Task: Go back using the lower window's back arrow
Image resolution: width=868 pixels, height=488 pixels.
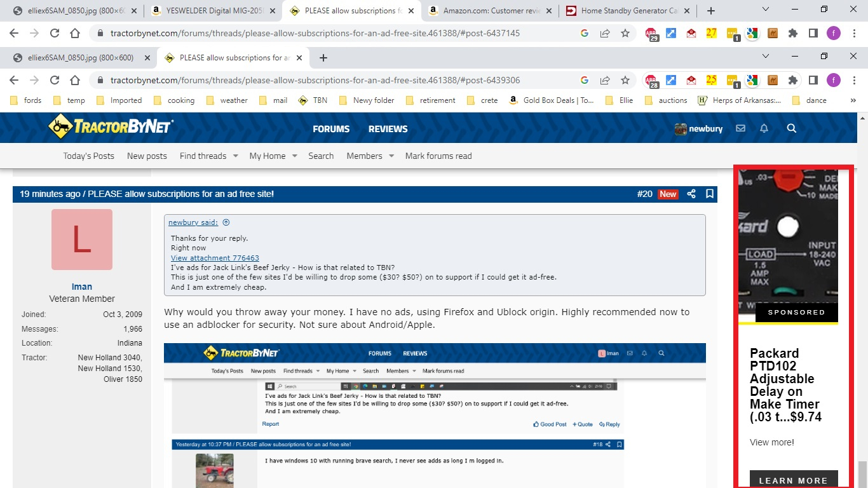Action: pos(14,80)
